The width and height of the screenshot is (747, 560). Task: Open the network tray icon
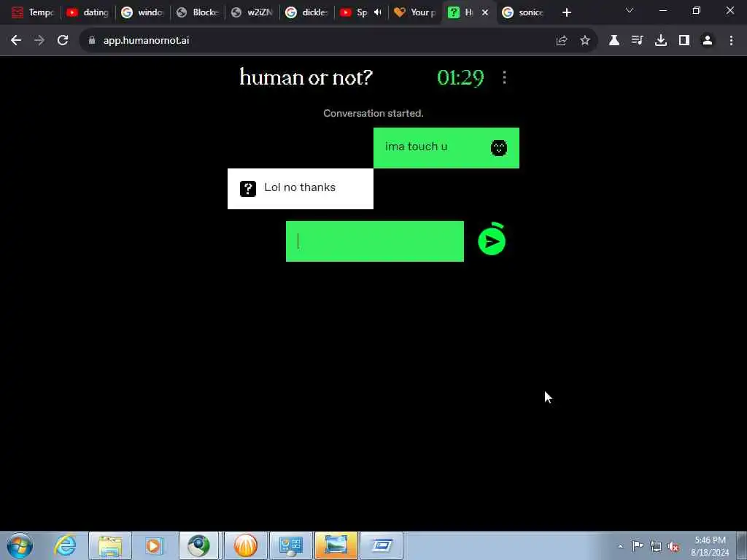coord(656,546)
